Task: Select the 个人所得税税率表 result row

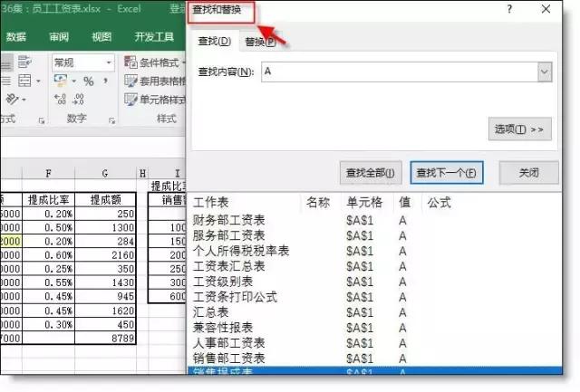Action: (x=374, y=252)
